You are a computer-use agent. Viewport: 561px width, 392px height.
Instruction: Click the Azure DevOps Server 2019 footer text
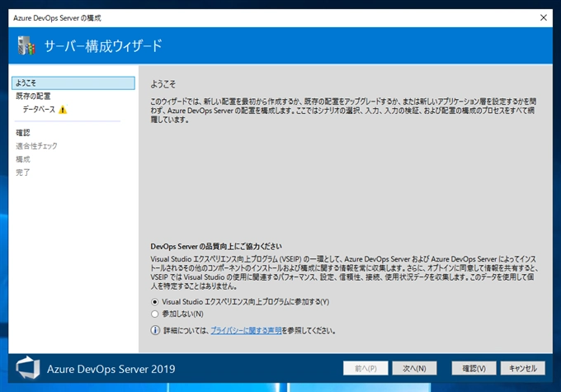(x=111, y=369)
